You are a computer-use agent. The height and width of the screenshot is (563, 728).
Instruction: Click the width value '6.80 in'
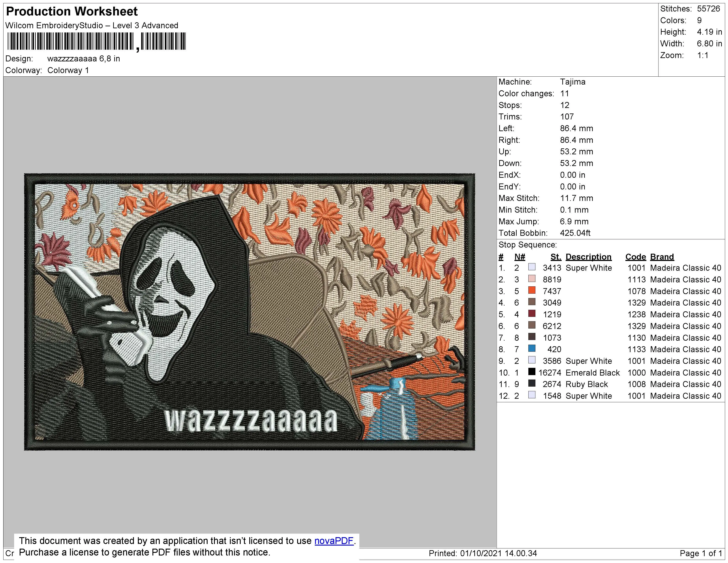point(709,44)
